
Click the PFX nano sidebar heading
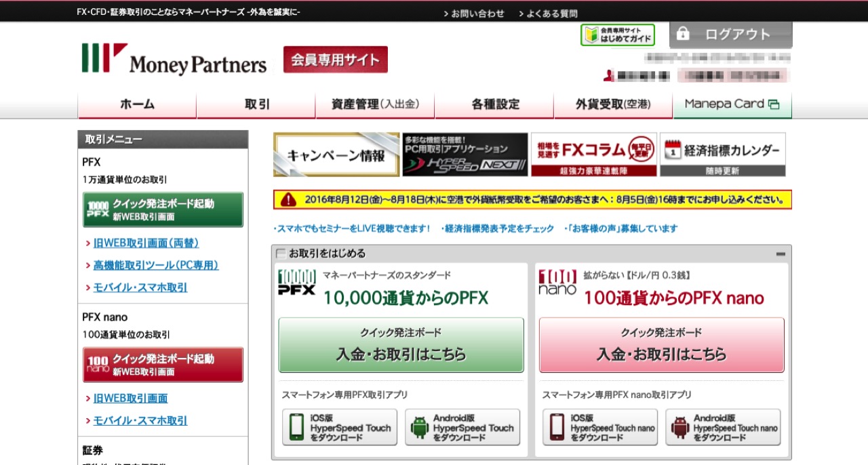105,317
